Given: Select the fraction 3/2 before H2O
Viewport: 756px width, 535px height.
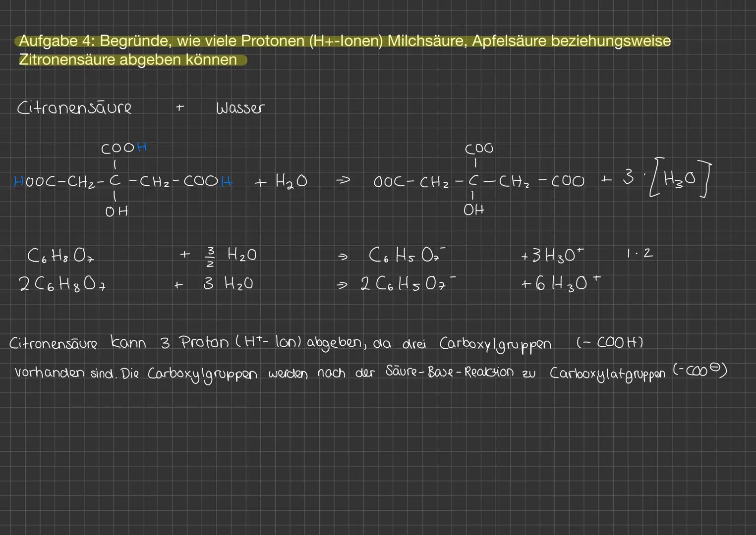Looking at the screenshot, I should 210,255.
